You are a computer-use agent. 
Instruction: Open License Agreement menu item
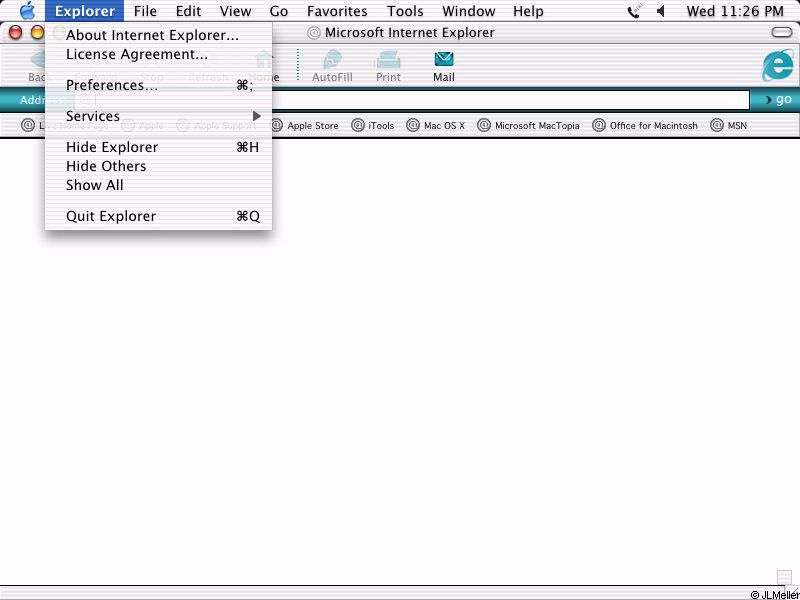[x=159, y=54]
